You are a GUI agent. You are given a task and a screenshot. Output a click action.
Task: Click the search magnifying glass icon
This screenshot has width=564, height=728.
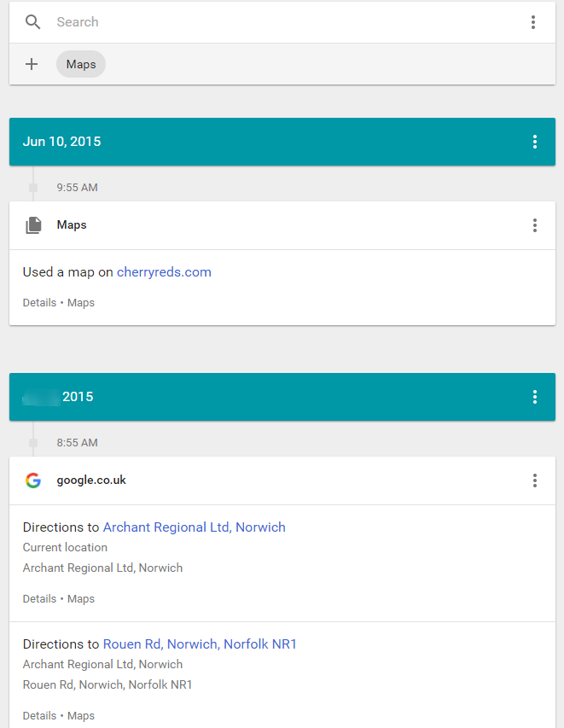[x=32, y=22]
